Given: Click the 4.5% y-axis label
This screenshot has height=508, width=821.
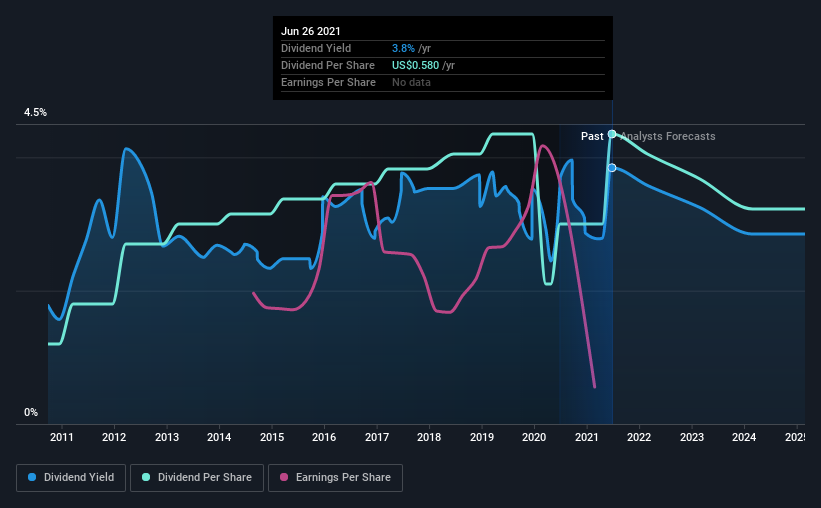Looking at the screenshot, I should tap(35, 113).
